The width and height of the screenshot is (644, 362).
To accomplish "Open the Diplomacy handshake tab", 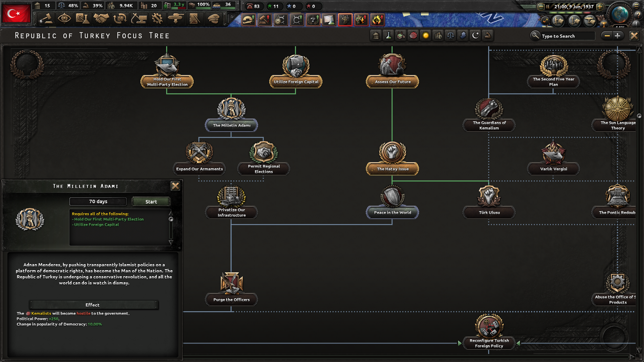I will [x=101, y=19].
